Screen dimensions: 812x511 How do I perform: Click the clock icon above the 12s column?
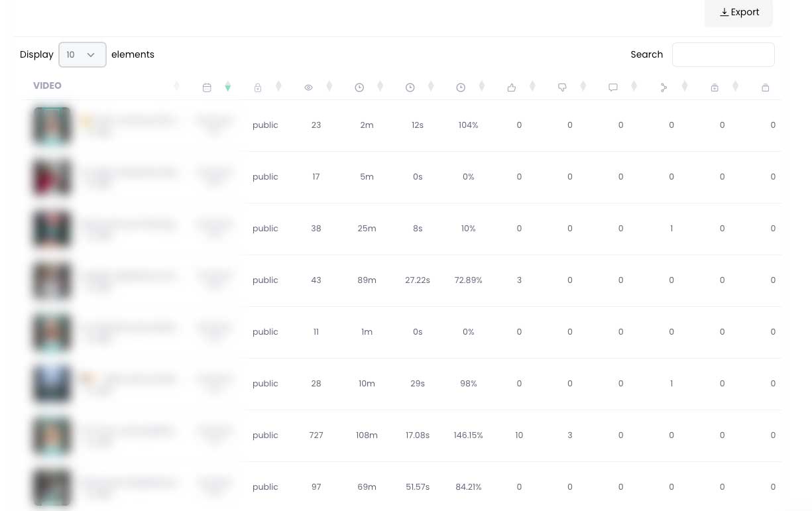pos(410,87)
